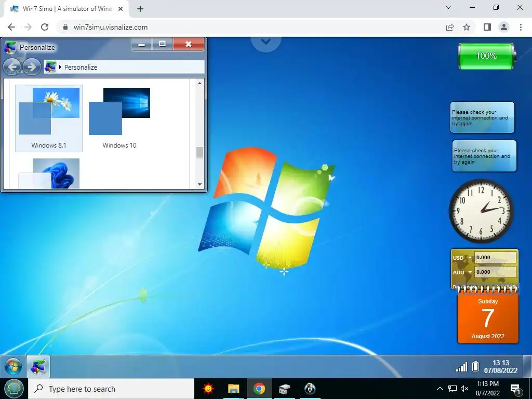Click the first internet connection error gadget
Image resolution: width=532 pixels, height=399 pixels.
click(482, 117)
